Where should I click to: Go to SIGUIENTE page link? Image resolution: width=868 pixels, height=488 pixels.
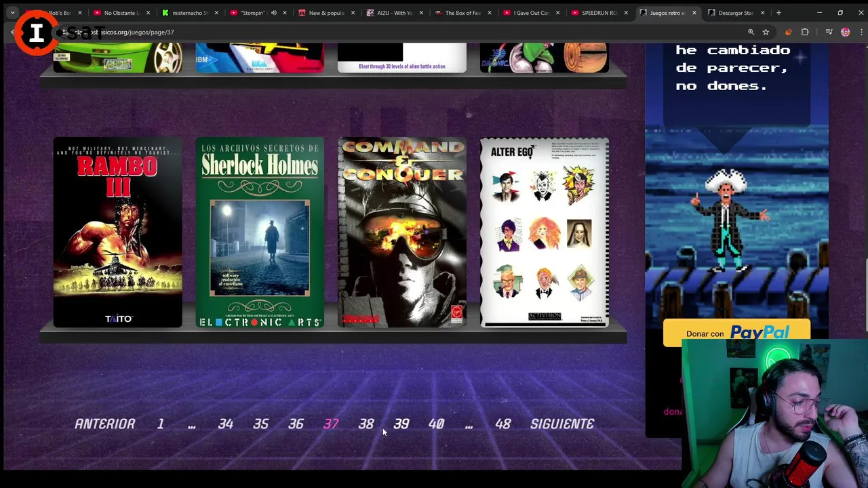(562, 424)
